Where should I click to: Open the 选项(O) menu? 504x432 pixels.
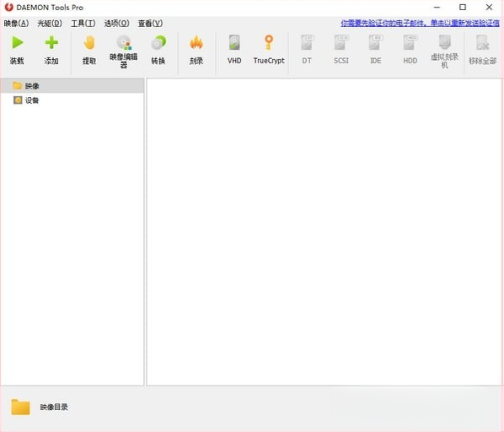pyautogui.click(x=116, y=24)
